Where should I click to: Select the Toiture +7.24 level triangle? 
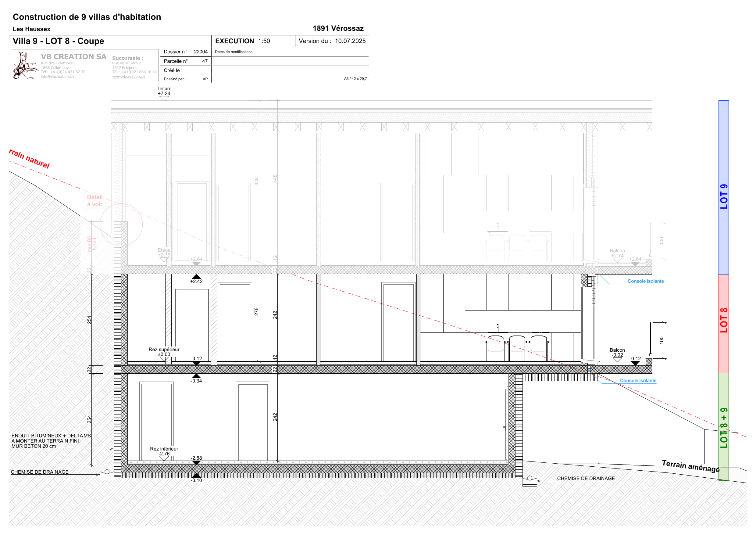point(164,98)
